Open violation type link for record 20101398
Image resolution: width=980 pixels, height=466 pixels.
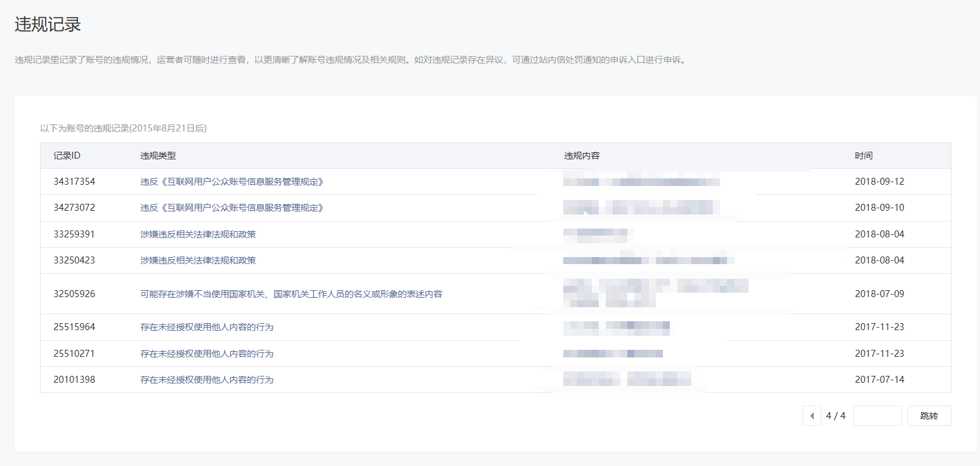[207, 380]
